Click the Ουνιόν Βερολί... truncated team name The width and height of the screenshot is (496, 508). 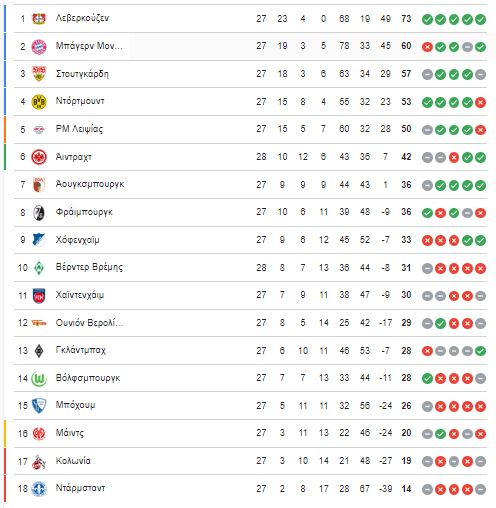(x=89, y=323)
